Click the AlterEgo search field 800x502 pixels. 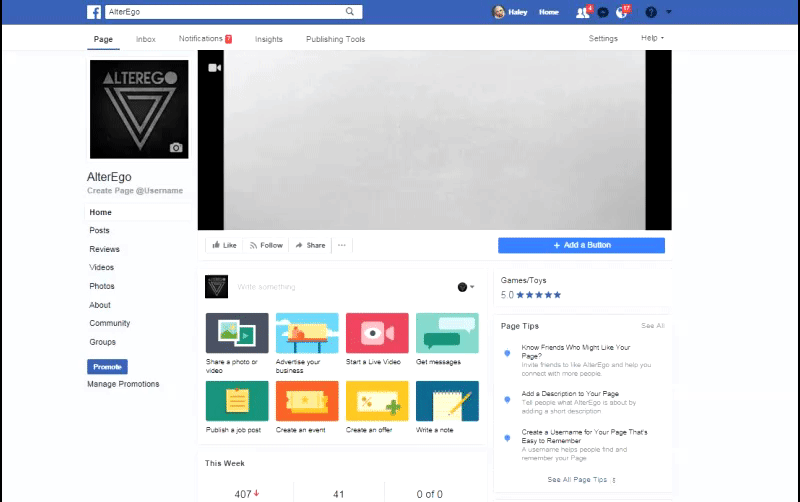224,12
